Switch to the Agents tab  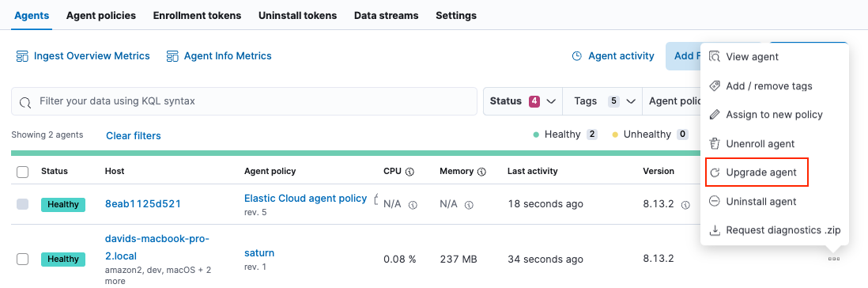[x=32, y=16]
